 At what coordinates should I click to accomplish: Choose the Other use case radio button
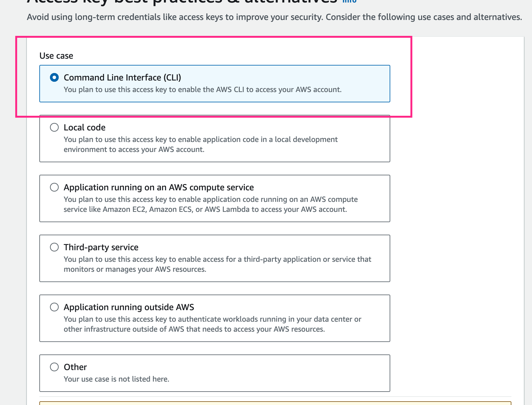[x=54, y=367]
